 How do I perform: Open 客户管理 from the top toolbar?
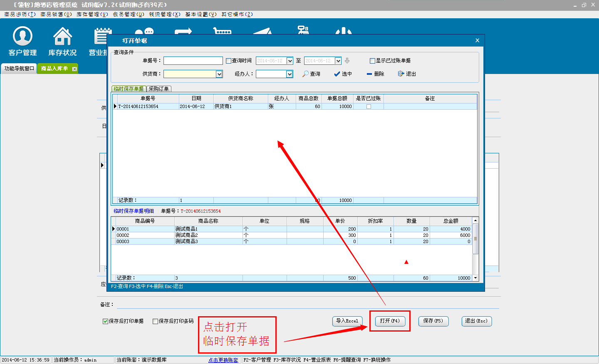(x=23, y=41)
